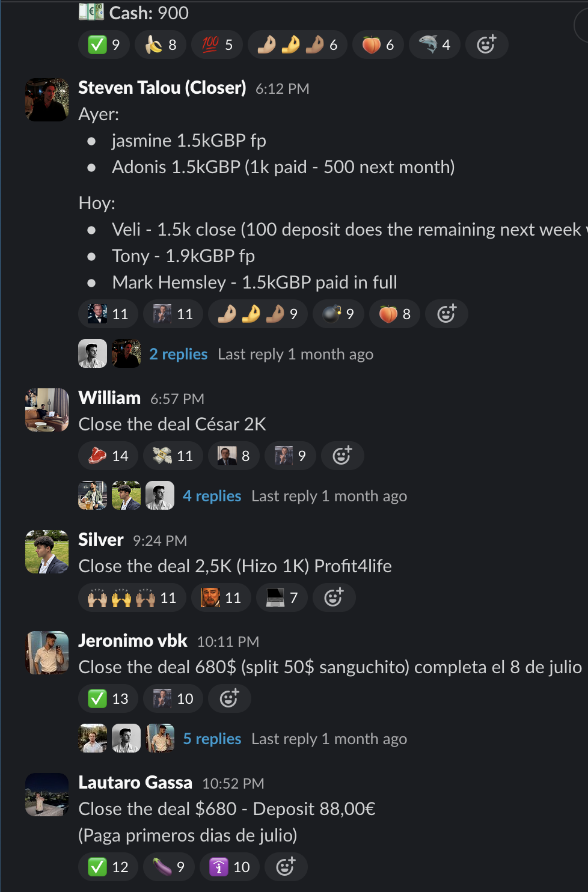The height and width of the screenshot is (892, 588).
Task: Add reaction to Jeronimo vbk's message
Action: pyautogui.click(x=229, y=698)
